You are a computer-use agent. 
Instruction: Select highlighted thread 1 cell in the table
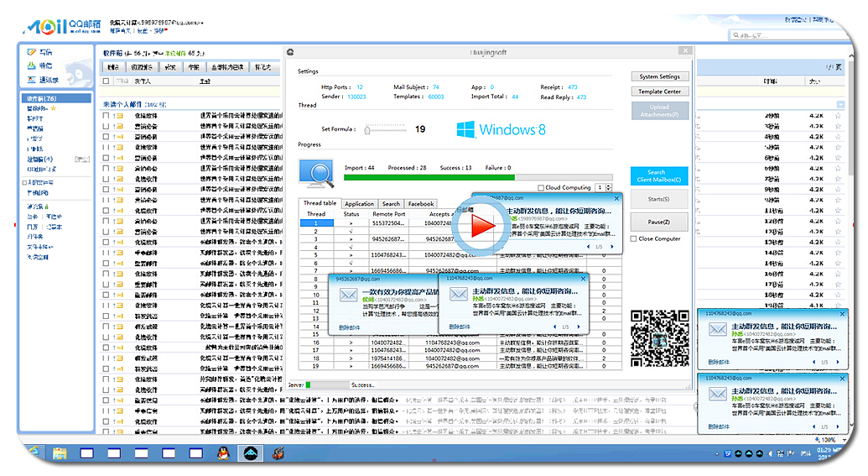[317, 222]
